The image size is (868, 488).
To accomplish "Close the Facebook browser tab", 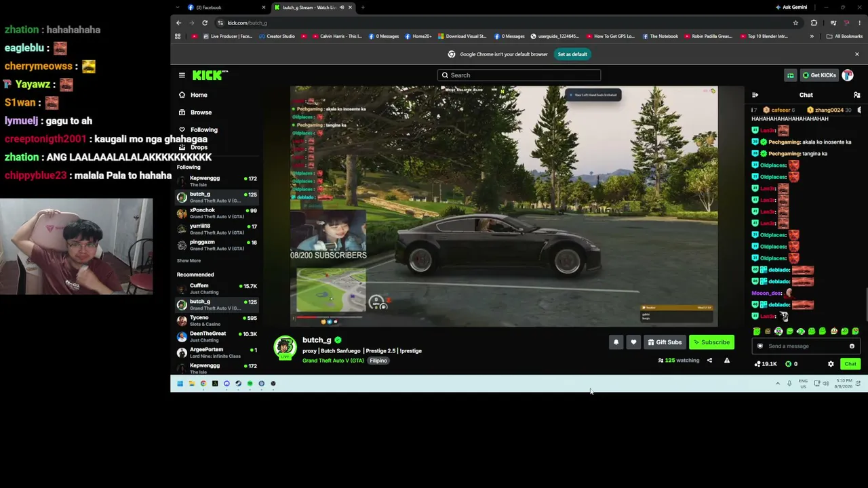I will pyautogui.click(x=264, y=7).
